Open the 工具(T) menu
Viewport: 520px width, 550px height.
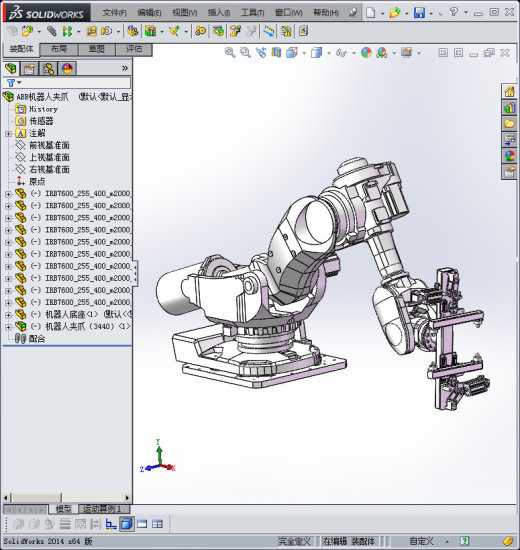[x=252, y=13]
